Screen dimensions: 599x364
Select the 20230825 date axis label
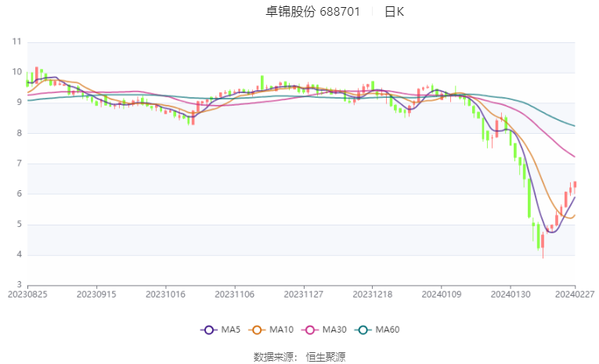(27, 294)
